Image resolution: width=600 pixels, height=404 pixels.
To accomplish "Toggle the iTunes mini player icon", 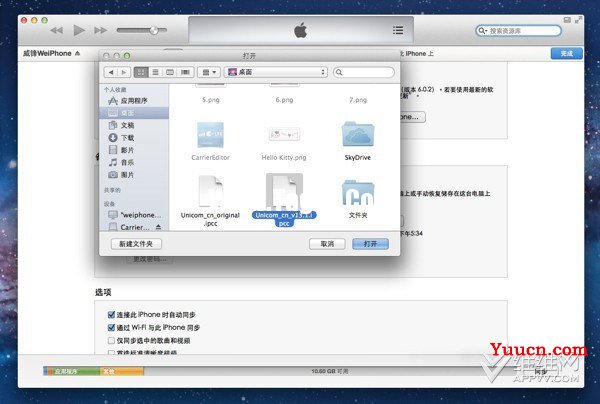I will pyautogui.click(x=567, y=20).
